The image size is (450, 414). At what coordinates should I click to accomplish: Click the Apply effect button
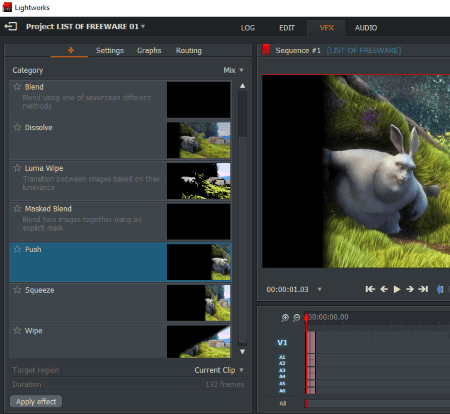pyautogui.click(x=36, y=402)
